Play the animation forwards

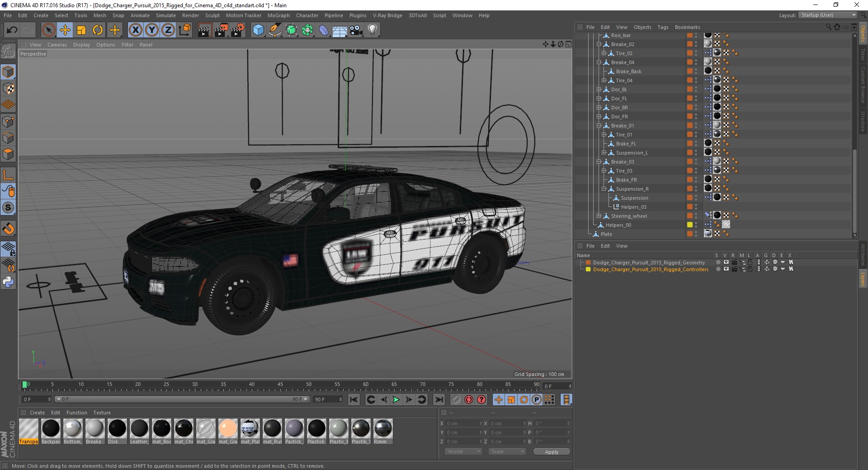tap(396, 399)
